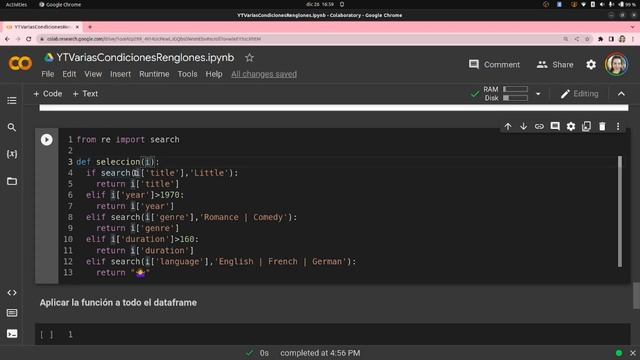Open the table of contents sidebar
Screen dimensions: 640x360
click(x=12, y=100)
